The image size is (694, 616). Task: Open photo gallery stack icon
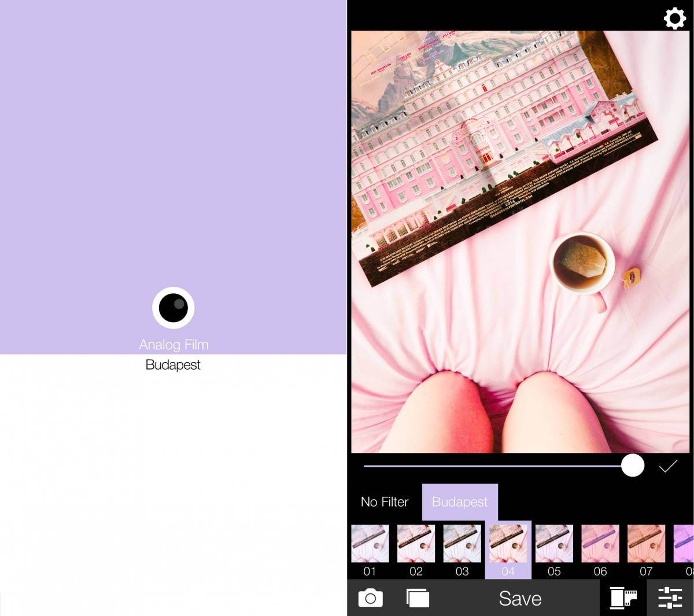pos(418,598)
